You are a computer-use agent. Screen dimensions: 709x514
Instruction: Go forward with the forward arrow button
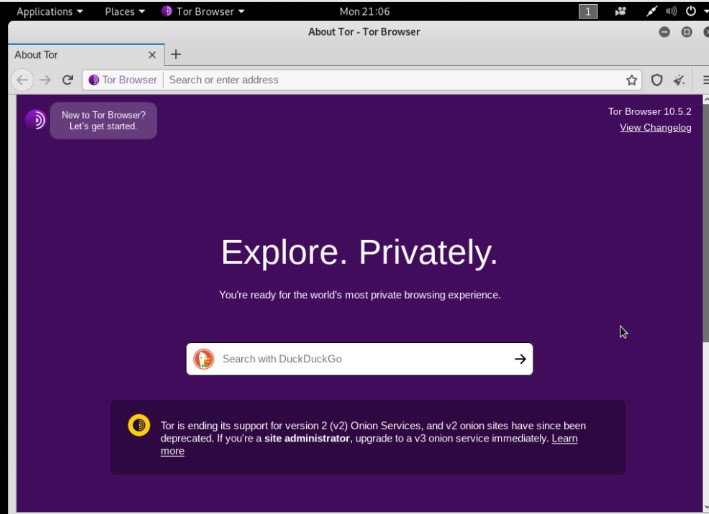tap(45, 80)
